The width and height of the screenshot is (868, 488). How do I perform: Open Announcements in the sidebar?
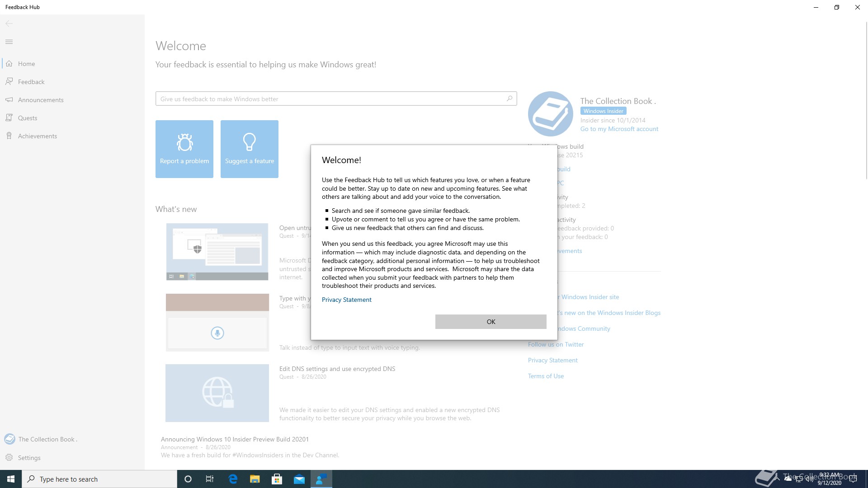tap(72, 100)
